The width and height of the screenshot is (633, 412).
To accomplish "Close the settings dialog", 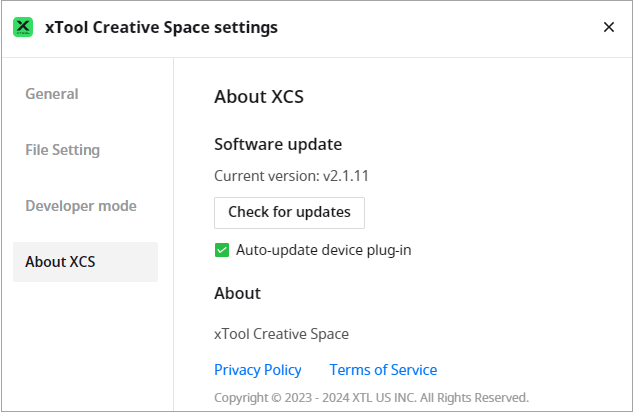I will (608, 27).
